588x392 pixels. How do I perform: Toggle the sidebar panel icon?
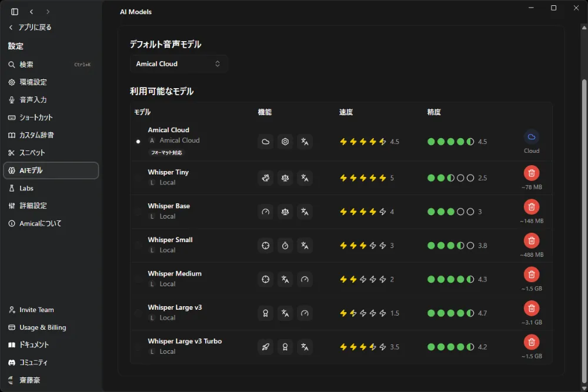pyautogui.click(x=15, y=12)
